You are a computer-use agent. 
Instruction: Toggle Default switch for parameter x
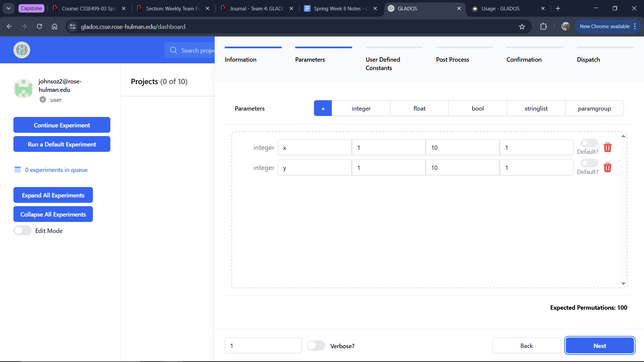(589, 143)
